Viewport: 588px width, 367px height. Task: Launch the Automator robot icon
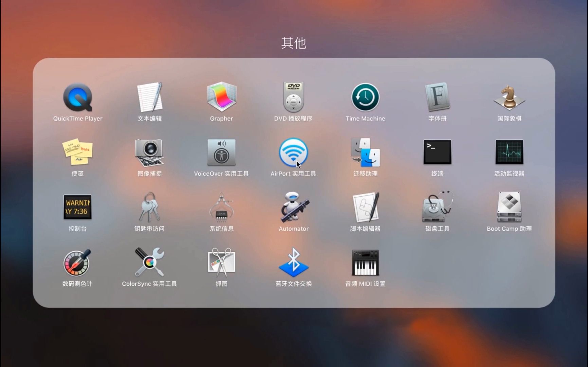(294, 207)
